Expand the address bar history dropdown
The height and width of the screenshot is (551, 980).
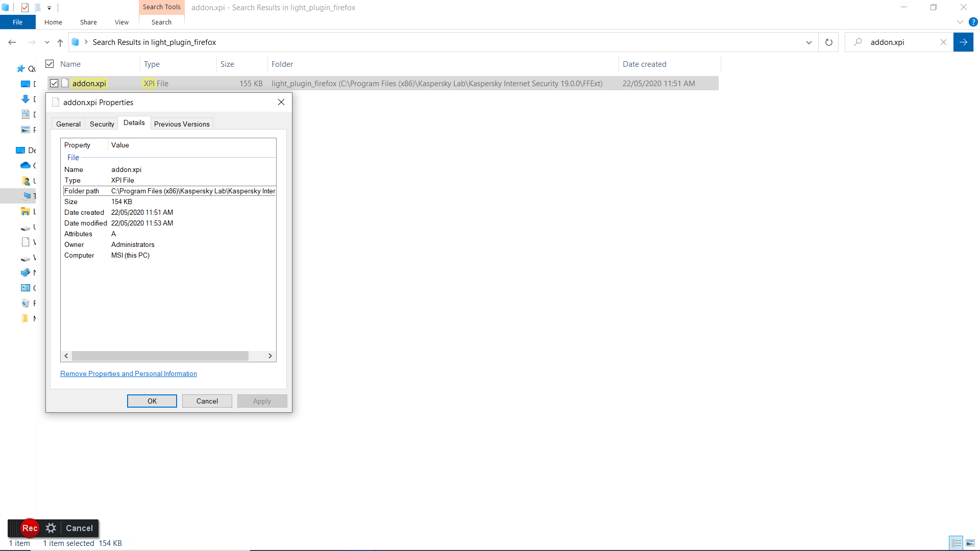click(x=808, y=42)
